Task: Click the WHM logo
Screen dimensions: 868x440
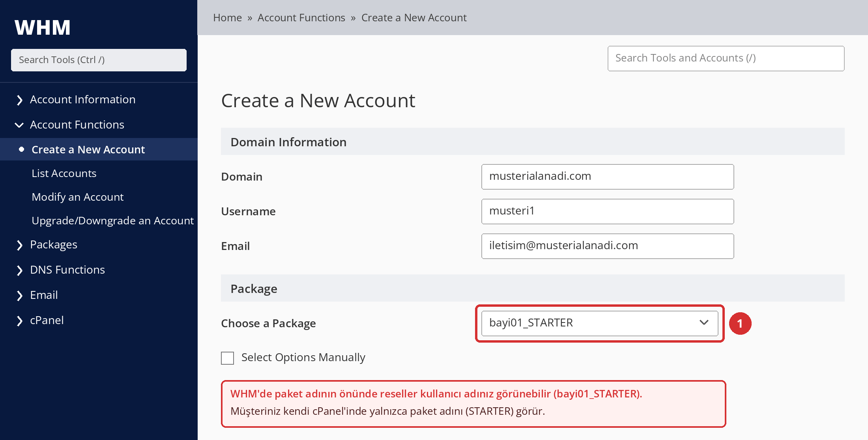Action: (x=43, y=28)
